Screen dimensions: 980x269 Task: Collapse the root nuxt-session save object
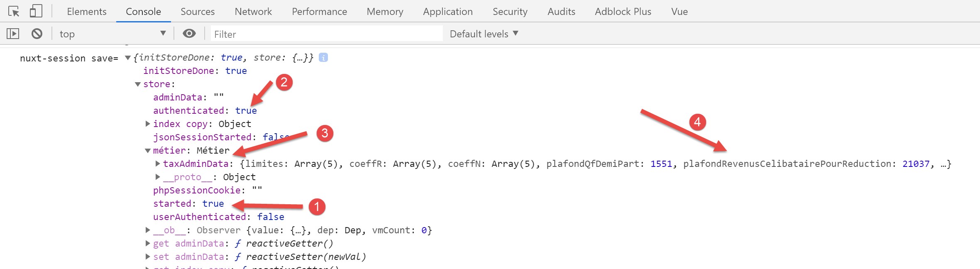point(128,58)
